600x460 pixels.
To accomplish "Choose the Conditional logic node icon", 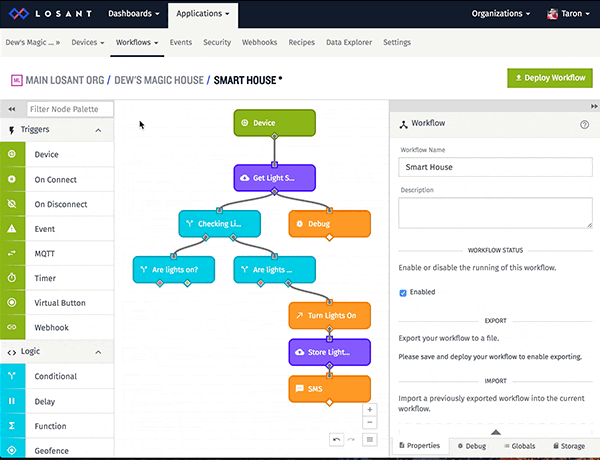I will pyautogui.click(x=12, y=376).
